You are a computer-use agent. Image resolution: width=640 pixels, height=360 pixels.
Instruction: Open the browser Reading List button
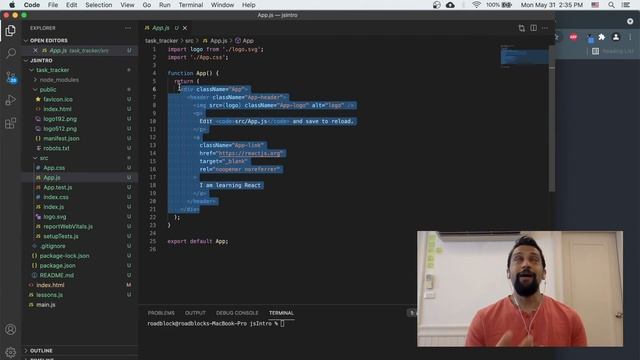(613, 51)
